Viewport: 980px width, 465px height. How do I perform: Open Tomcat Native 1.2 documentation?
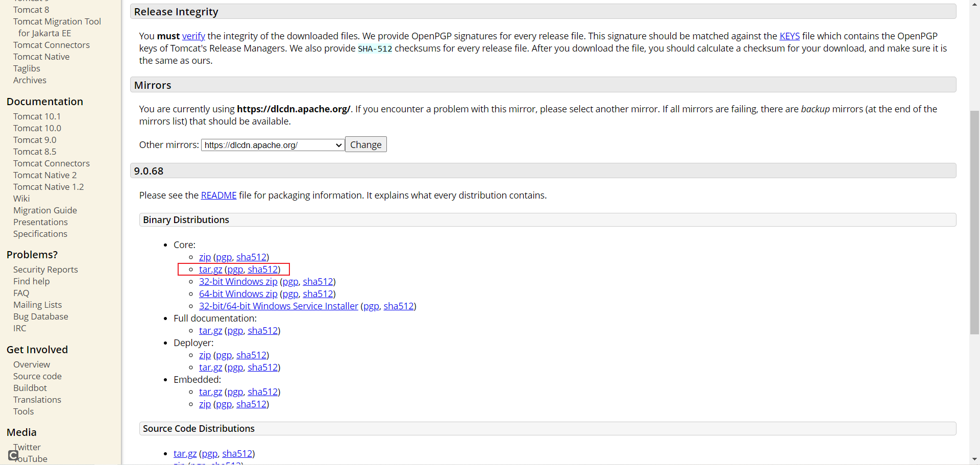[48, 187]
